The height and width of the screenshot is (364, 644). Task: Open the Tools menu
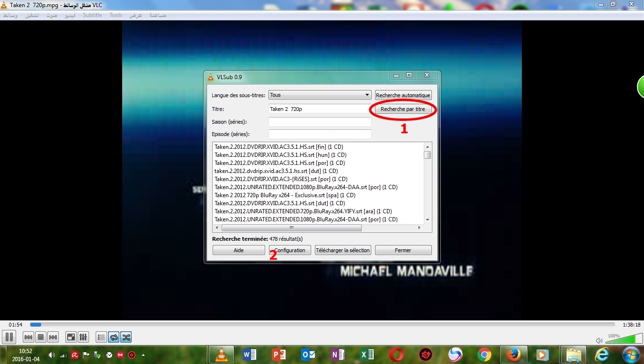click(116, 15)
